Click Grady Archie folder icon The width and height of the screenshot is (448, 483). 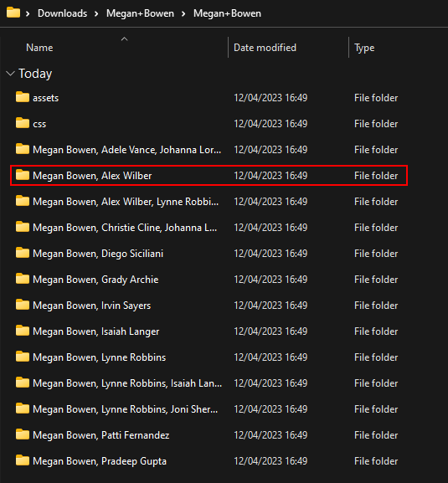(x=23, y=279)
